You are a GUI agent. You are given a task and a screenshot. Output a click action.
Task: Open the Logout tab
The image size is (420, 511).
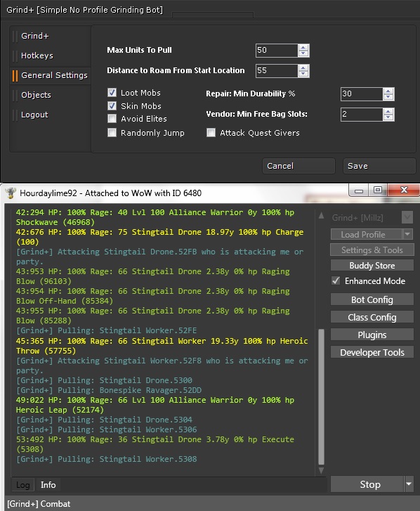34,115
